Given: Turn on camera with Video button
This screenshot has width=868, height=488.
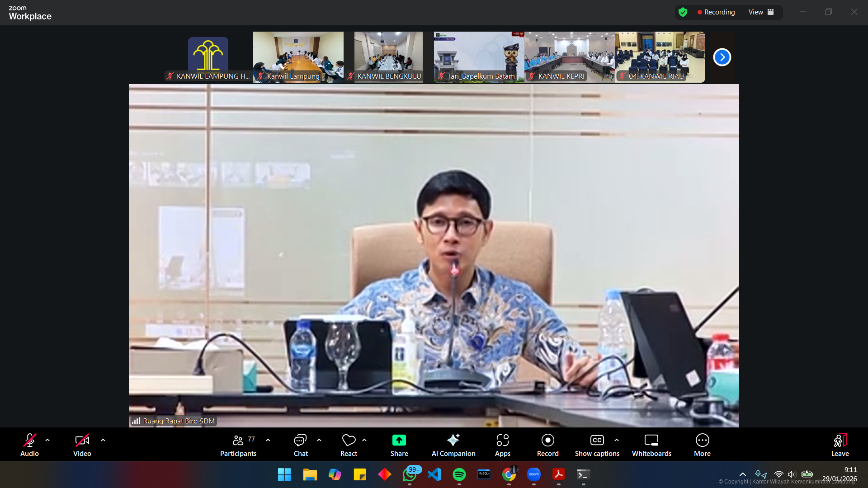Looking at the screenshot, I should (x=82, y=445).
